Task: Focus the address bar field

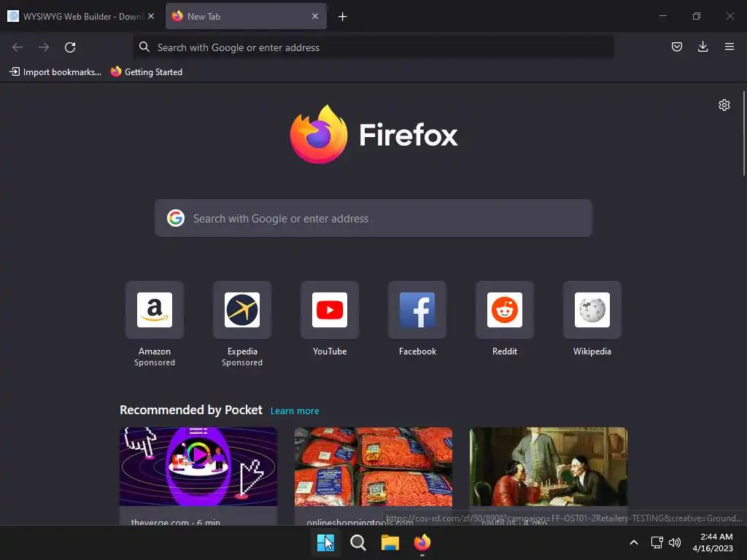Action: pyautogui.click(x=373, y=47)
